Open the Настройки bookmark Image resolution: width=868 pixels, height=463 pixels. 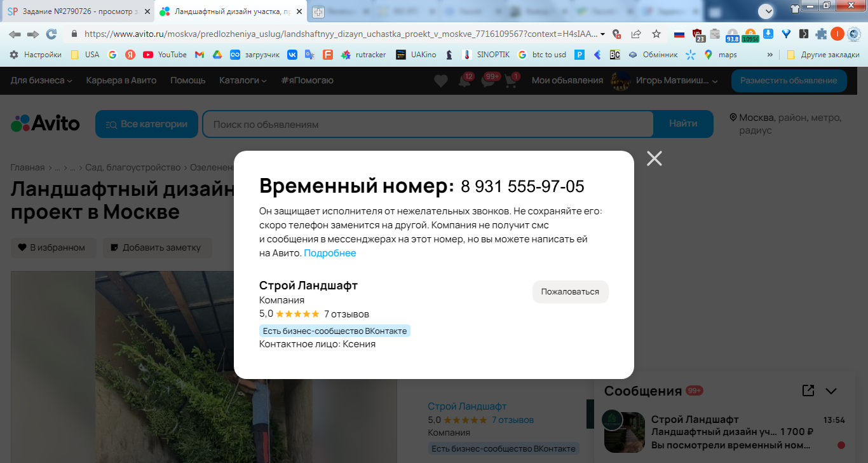(x=36, y=55)
